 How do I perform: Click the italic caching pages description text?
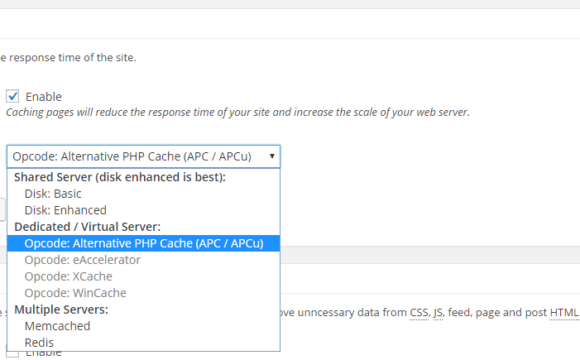click(x=237, y=112)
